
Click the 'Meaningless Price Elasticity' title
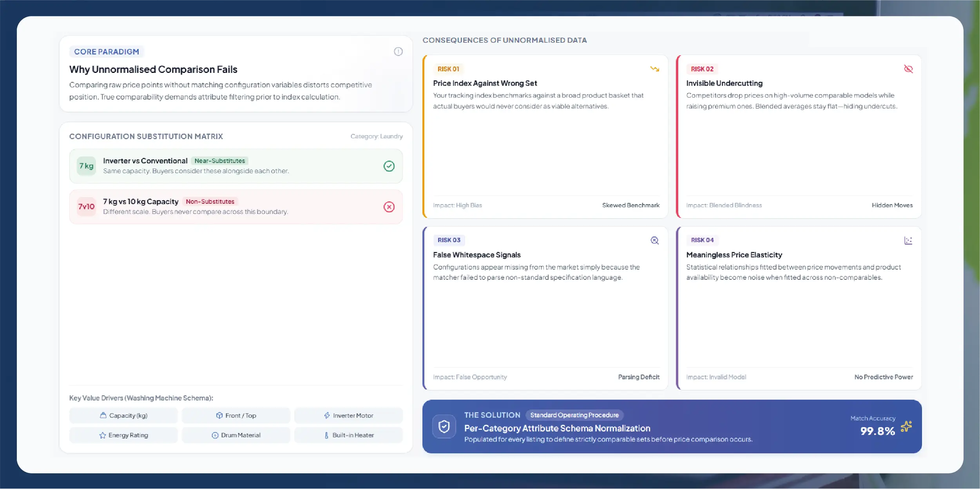734,255
